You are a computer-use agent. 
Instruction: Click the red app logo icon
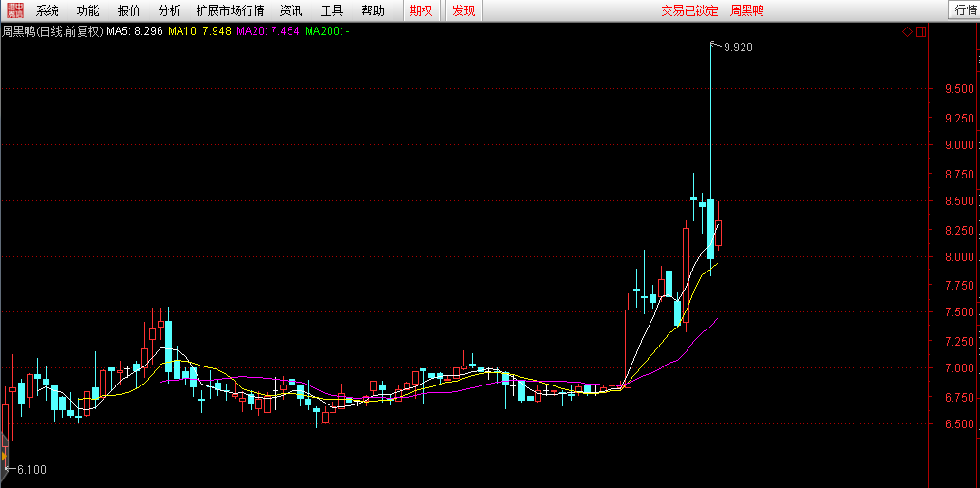click(15, 10)
